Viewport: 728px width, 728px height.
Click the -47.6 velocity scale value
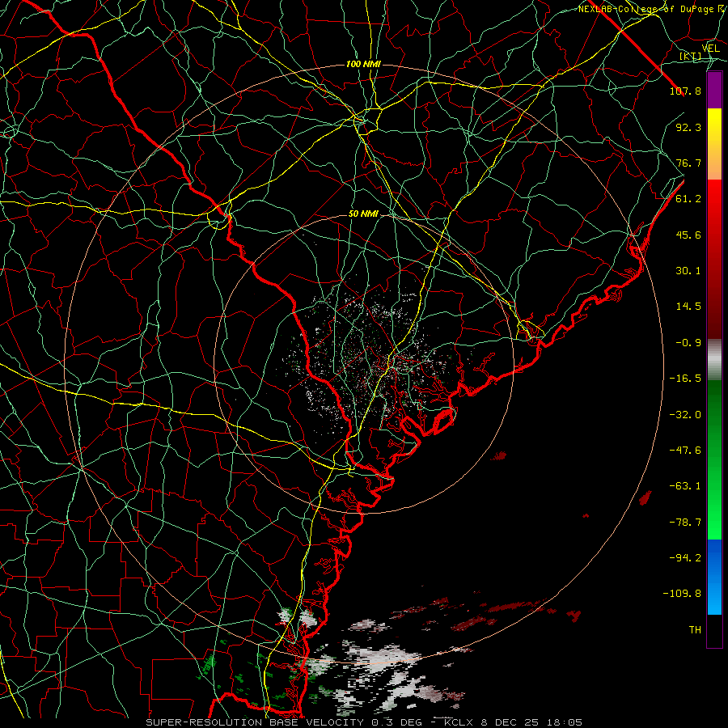[x=685, y=451]
